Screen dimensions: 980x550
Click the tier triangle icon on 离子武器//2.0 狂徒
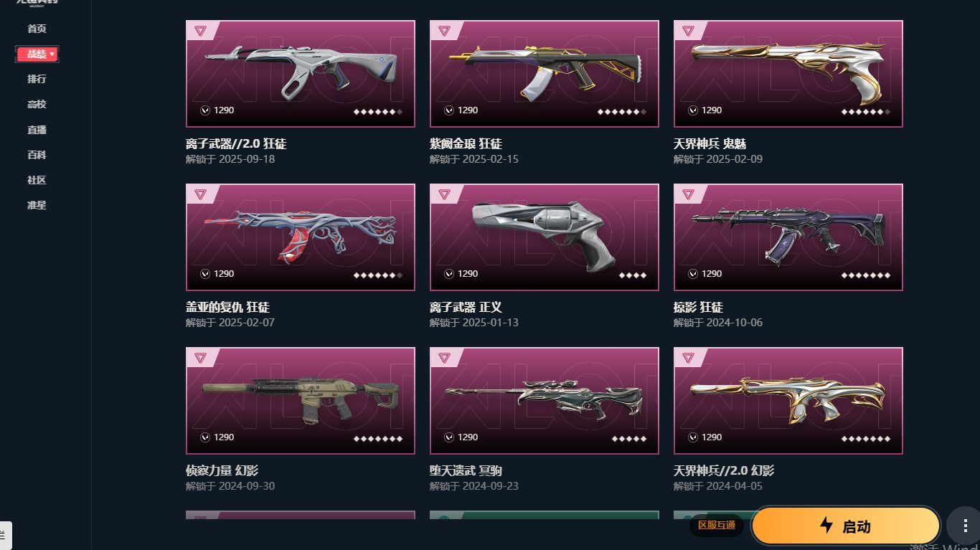(200, 31)
